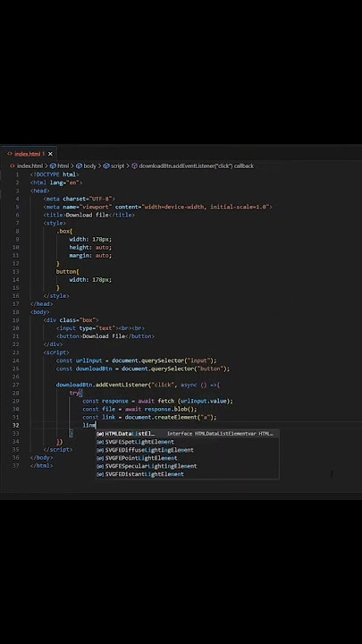Click the 'input type="text"' tag on line 20
The image size is (362, 644).
[x=88, y=328]
